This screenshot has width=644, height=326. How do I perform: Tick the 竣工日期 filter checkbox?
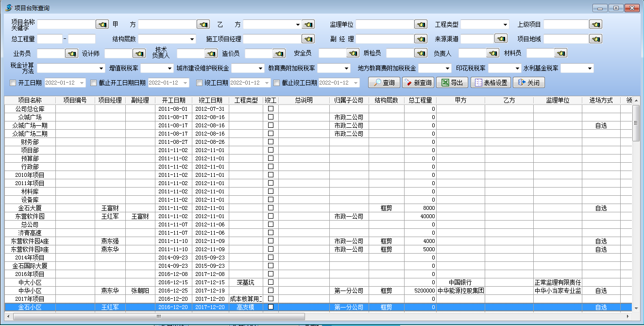[x=199, y=83]
